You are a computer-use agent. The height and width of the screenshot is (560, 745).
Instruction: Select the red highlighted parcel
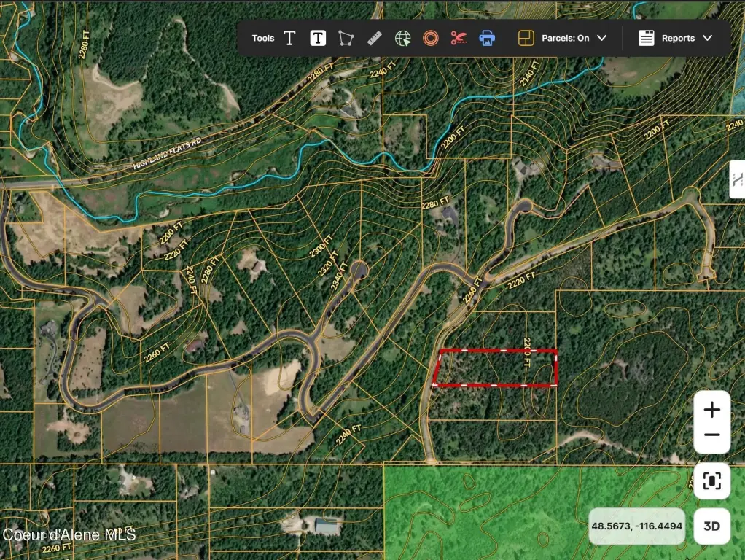(x=495, y=368)
